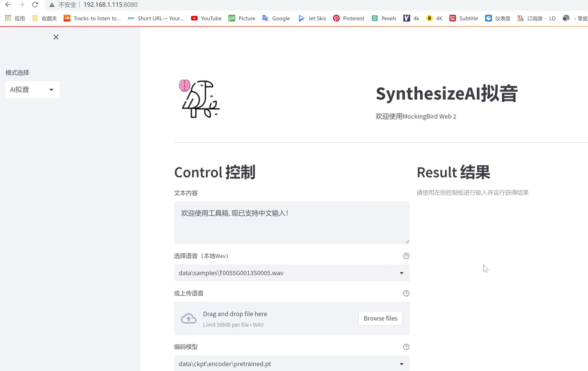Click the 欢迎使用MockingBird Web 2 subtitle

click(x=416, y=116)
